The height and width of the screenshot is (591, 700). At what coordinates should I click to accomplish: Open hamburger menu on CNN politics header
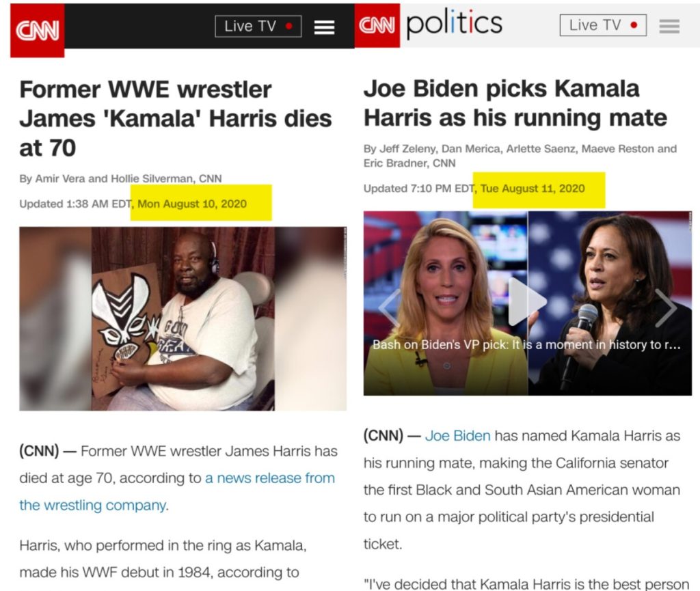click(x=669, y=27)
